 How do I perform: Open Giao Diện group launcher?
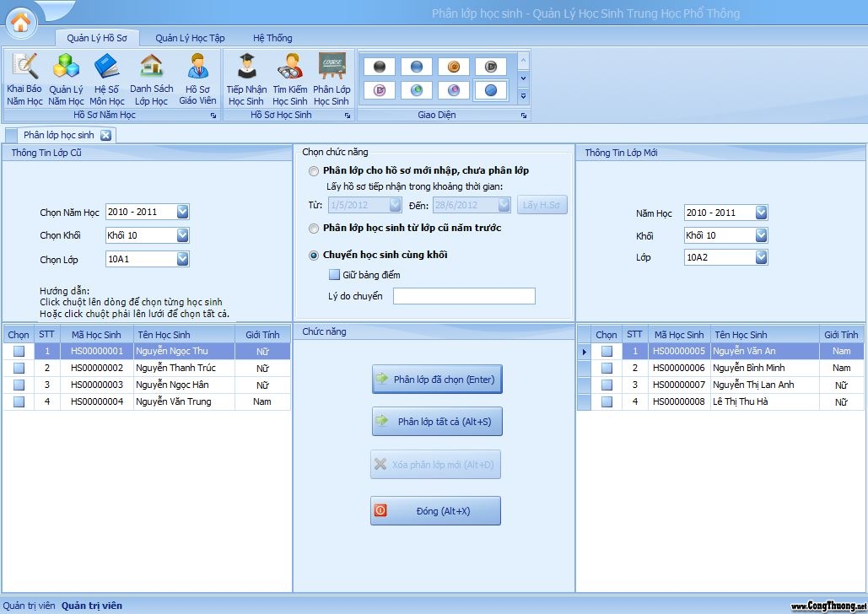tap(523, 116)
